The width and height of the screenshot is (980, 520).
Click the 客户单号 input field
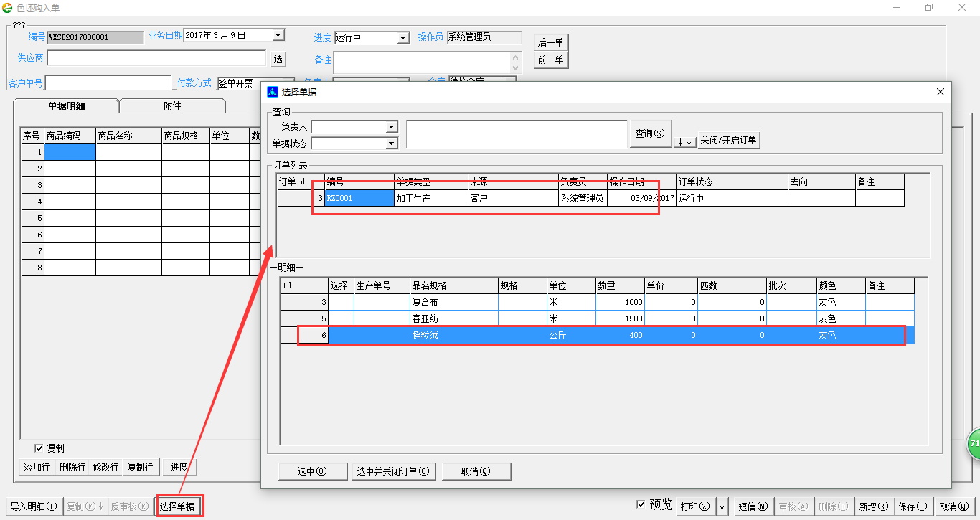[x=108, y=83]
